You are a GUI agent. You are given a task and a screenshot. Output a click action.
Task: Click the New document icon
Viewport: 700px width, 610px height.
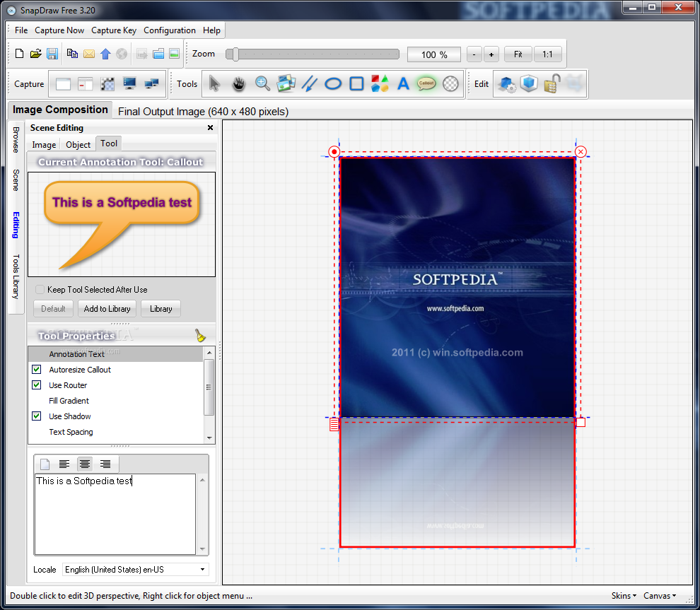[19, 54]
